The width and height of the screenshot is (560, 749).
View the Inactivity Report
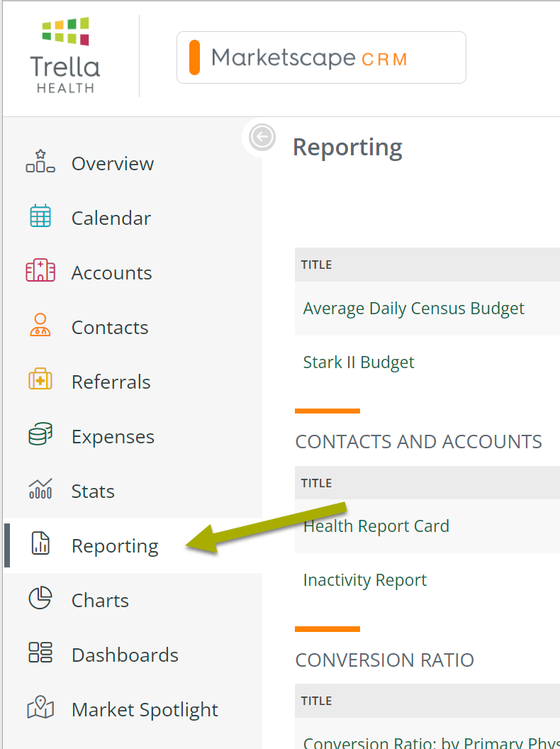[x=364, y=579]
